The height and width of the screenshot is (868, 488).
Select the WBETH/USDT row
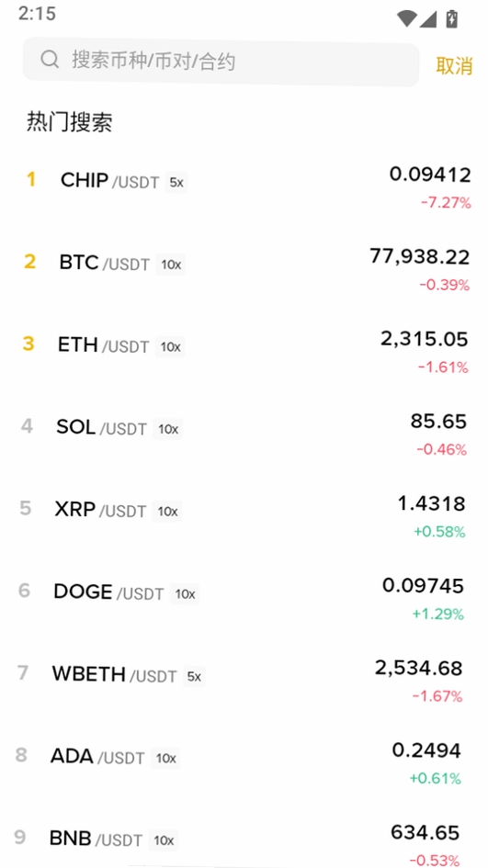[244, 681]
